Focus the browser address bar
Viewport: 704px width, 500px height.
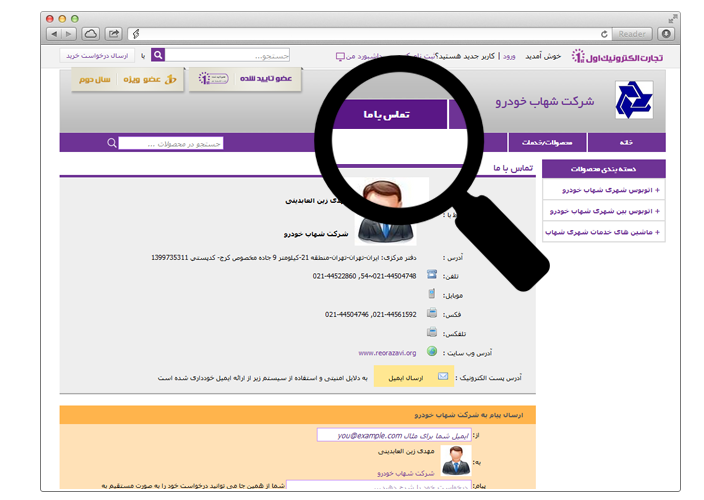pyautogui.click(x=368, y=34)
